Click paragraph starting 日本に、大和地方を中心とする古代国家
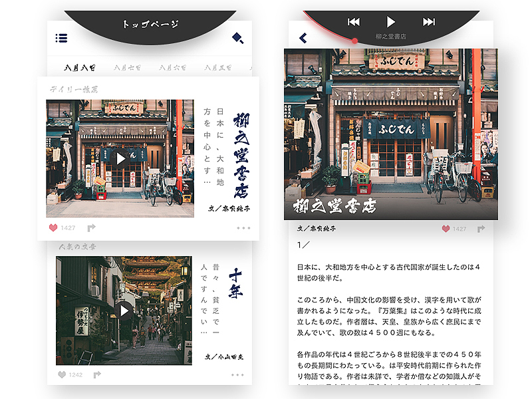Screen dimensions: 532x399 click(388, 273)
